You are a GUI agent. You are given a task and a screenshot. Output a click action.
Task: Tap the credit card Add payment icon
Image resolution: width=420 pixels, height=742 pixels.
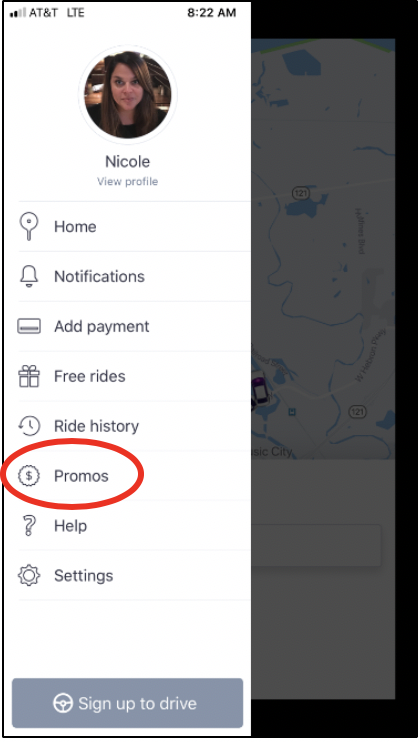pos(29,327)
